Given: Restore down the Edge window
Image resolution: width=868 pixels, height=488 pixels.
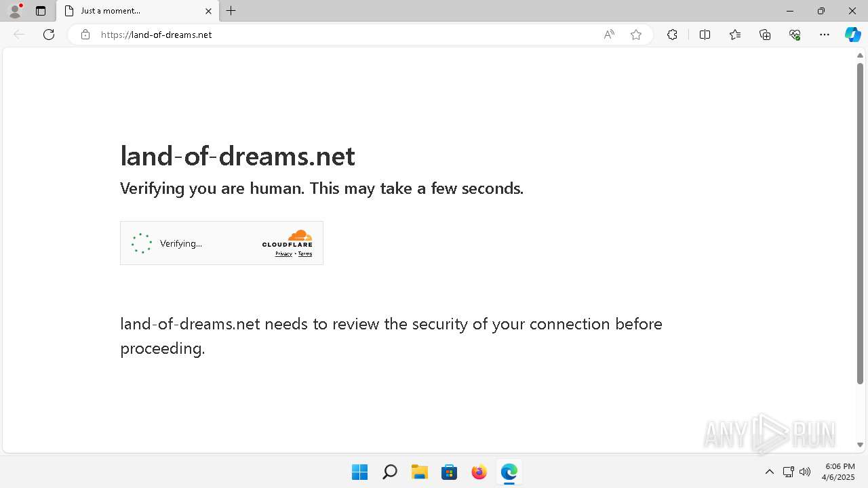Looking at the screenshot, I should pos(821,11).
